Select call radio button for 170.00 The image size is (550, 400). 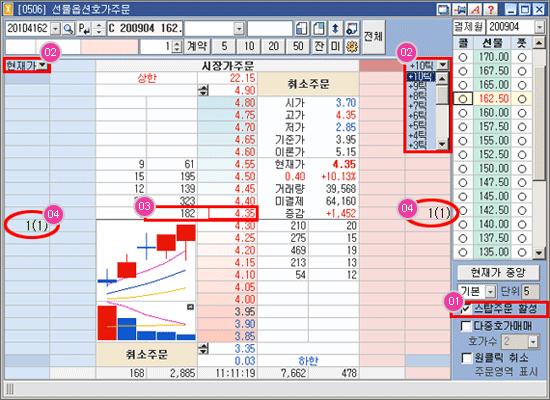(x=463, y=57)
